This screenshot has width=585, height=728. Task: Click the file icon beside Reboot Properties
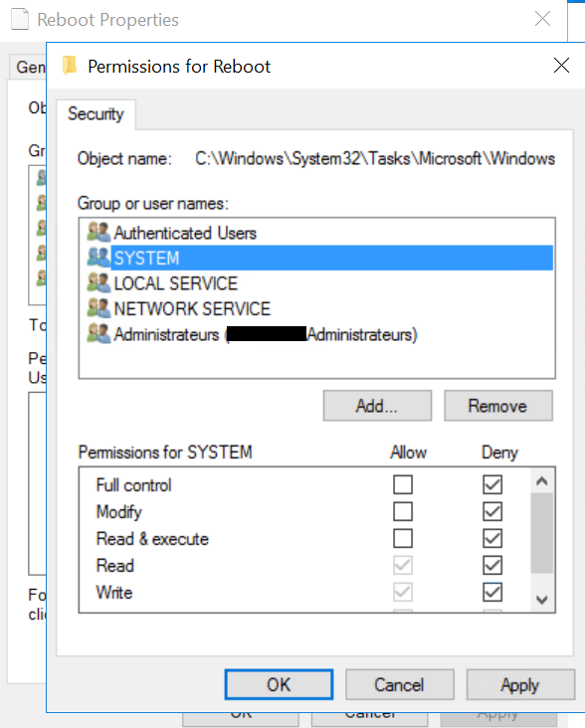pyautogui.click(x=20, y=20)
